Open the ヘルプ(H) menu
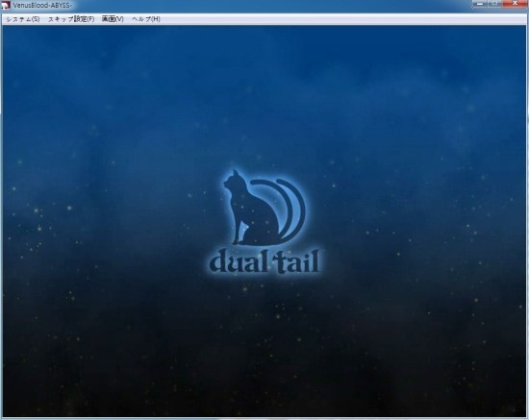Viewport: 529px width, 420px height. [146, 19]
